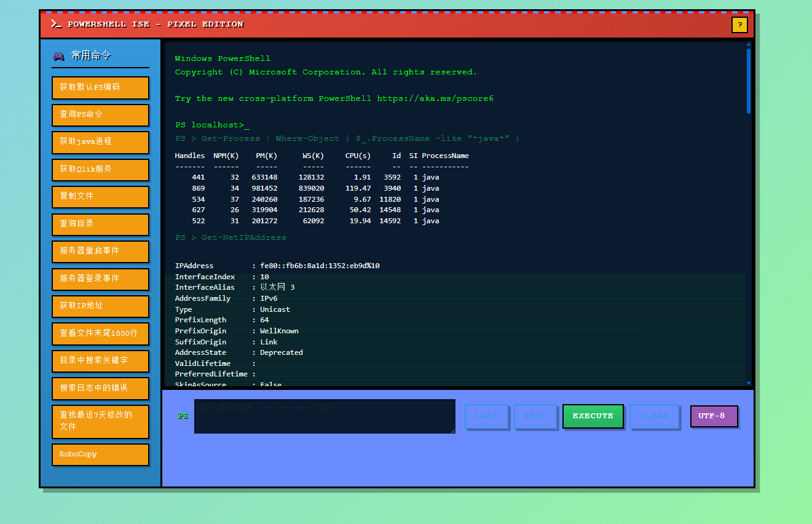812x524 pixels.
Task: Run the 获取默认PS编码 command
Action: (100, 87)
